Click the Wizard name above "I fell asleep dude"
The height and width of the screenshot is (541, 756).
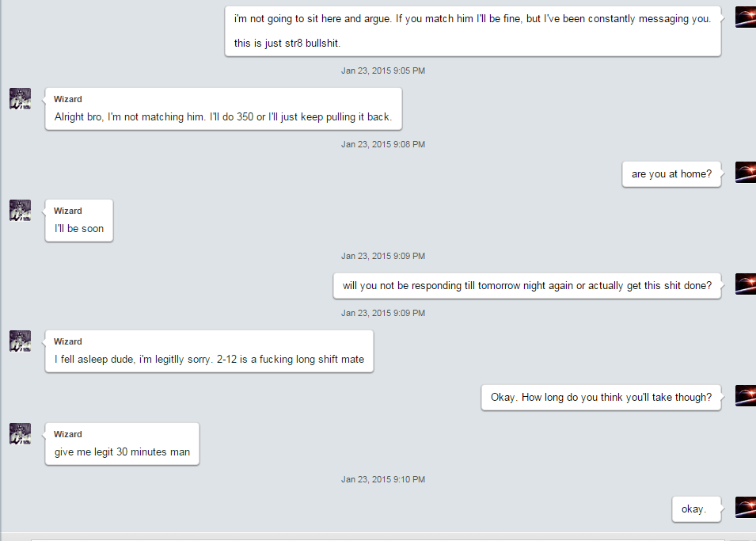coord(67,341)
